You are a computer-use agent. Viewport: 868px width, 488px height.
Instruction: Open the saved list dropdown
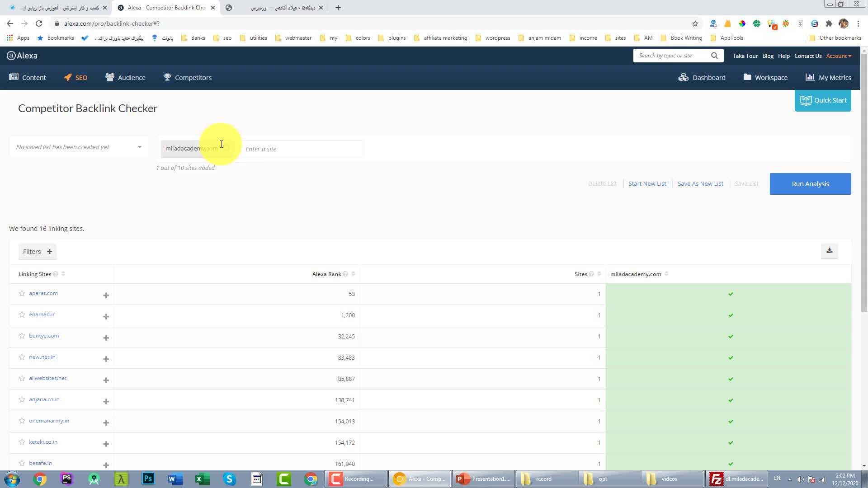79,147
